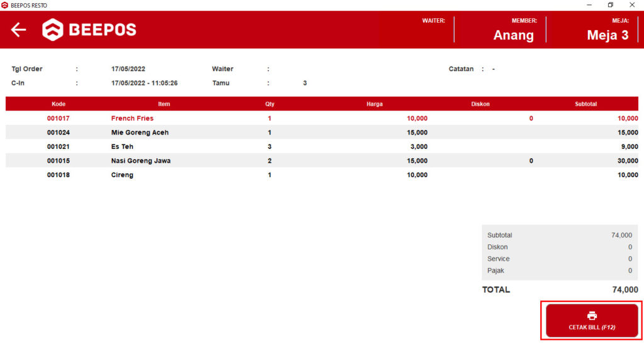Select the Es Teh item

tap(322, 146)
